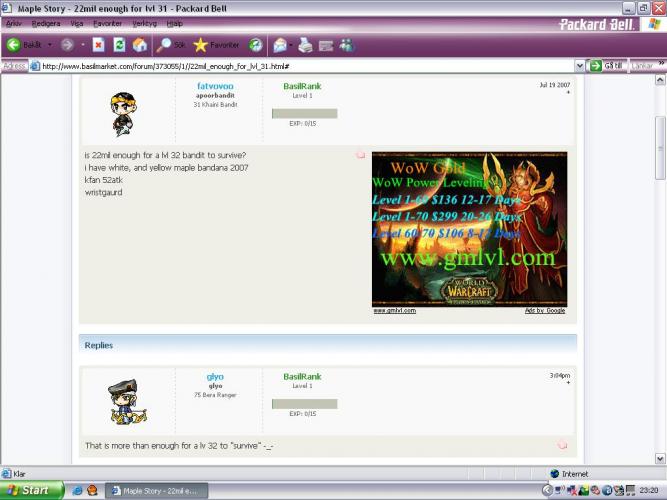Open the Favoriter menu
The height and width of the screenshot is (500, 667).
[108, 24]
